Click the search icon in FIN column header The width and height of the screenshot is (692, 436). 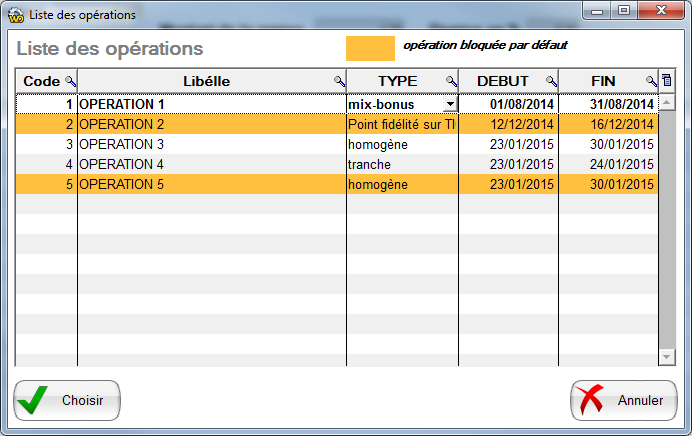[651, 81]
